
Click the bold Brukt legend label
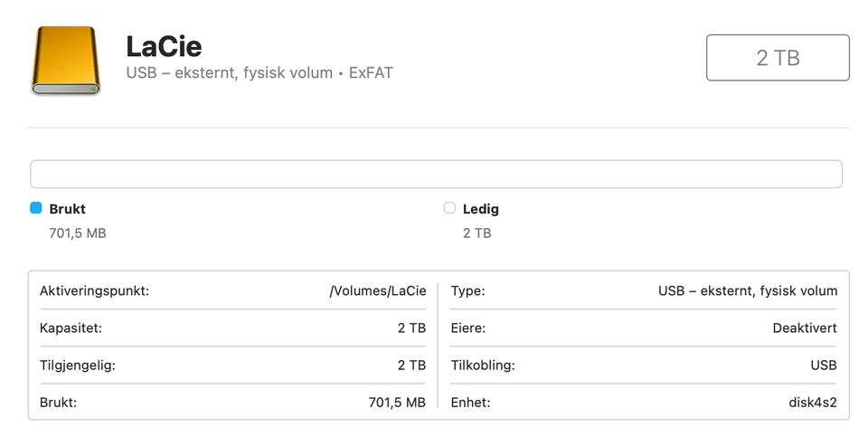pyautogui.click(x=68, y=209)
